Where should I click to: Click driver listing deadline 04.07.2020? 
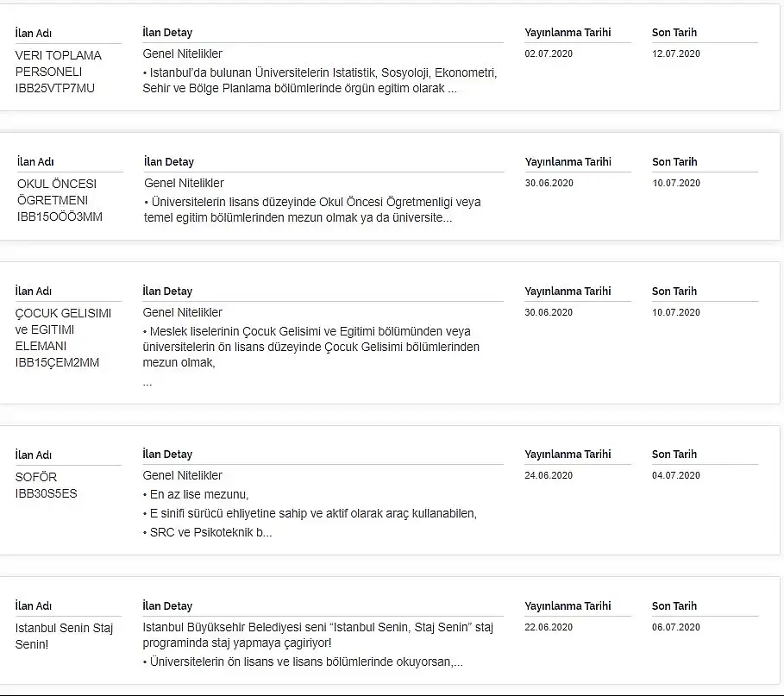pos(676,475)
